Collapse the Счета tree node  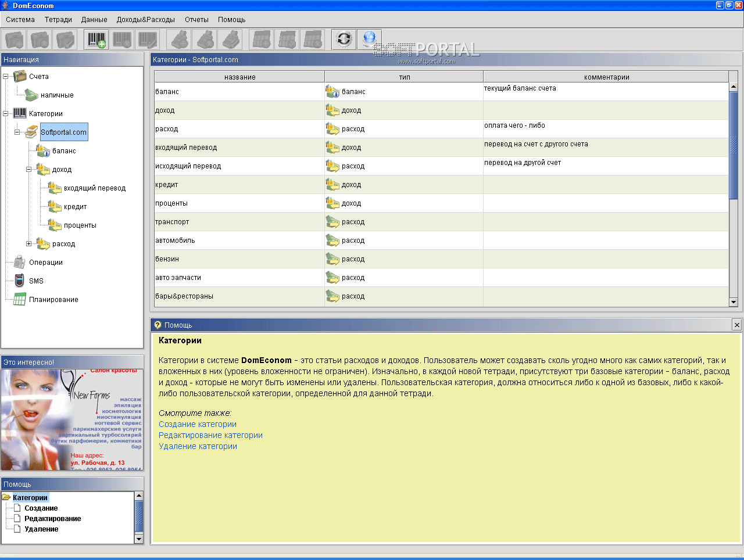pyautogui.click(x=5, y=76)
